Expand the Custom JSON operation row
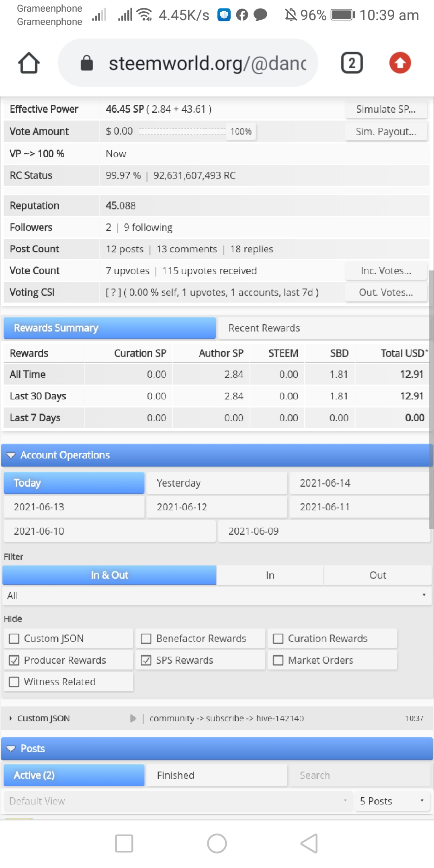Viewport: 434px width, 868px height. (10, 718)
